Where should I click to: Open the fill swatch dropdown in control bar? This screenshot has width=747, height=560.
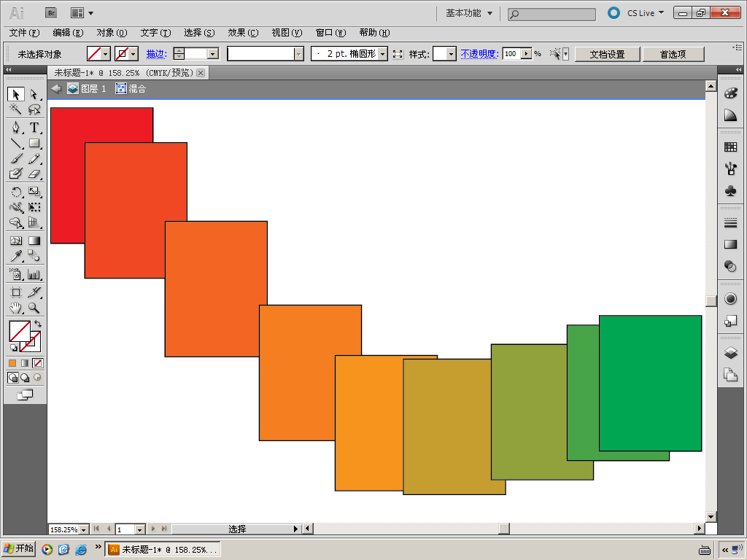pyautogui.click(x=106, y=54)
